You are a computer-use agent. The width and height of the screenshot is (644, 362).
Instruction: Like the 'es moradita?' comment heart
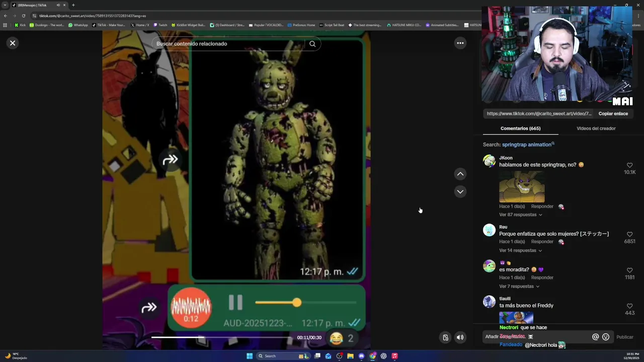[x=629, y=270]
